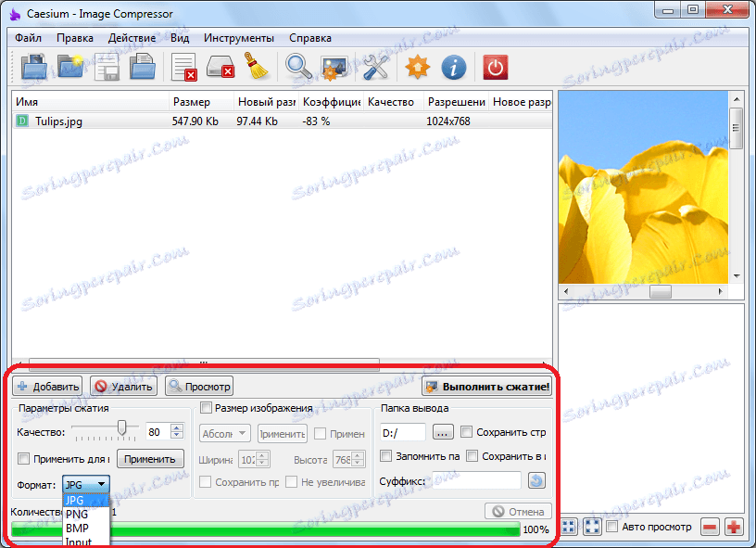The width and height of the screenshot is (756, 548).
Task: Click the Open List folder icon
Action: click(x=143, y=67)
